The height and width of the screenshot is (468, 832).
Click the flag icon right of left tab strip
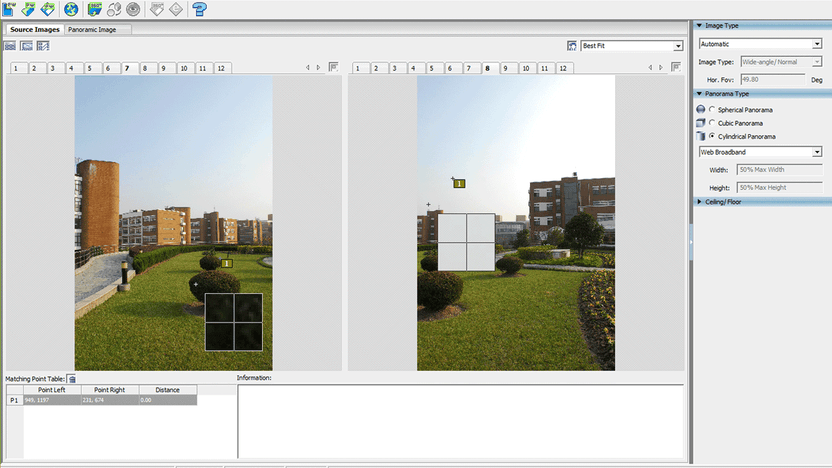334,67
